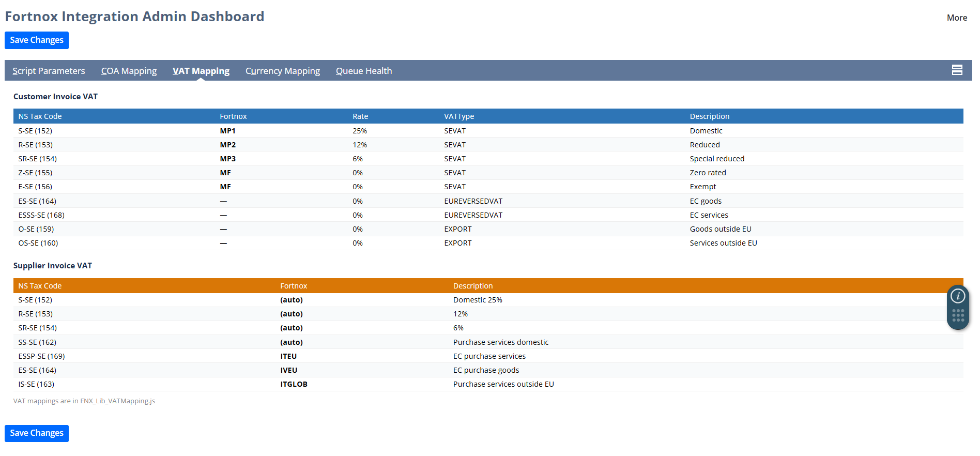Select the MP2 Fortnox code cell
The width and height of the screenshot is (980, 456).
pyautogui.click(x=227, y=145)
